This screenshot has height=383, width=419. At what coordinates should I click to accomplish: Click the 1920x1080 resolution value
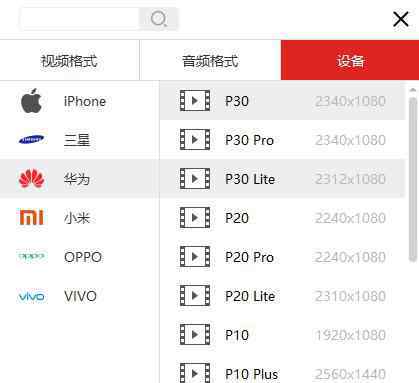coord(350,335)
